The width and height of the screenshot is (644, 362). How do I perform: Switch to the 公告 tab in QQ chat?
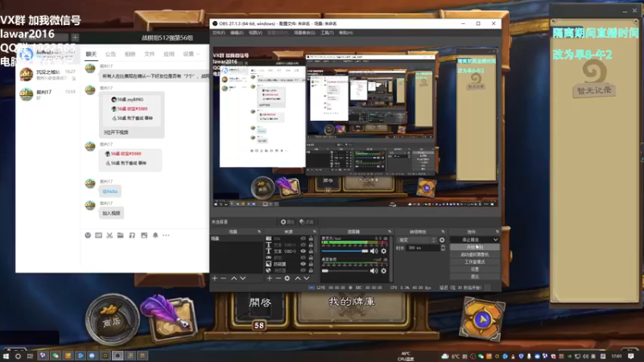pyautogui.click(x=110, y=54)
